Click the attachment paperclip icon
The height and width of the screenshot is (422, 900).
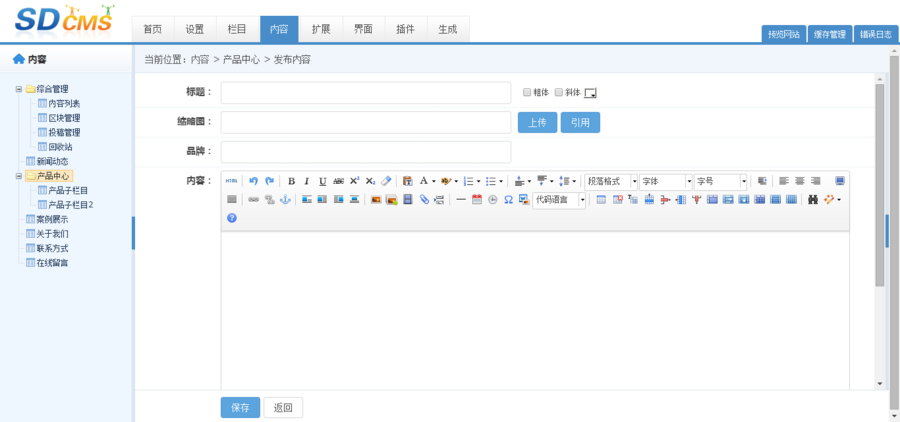point(424,199)
